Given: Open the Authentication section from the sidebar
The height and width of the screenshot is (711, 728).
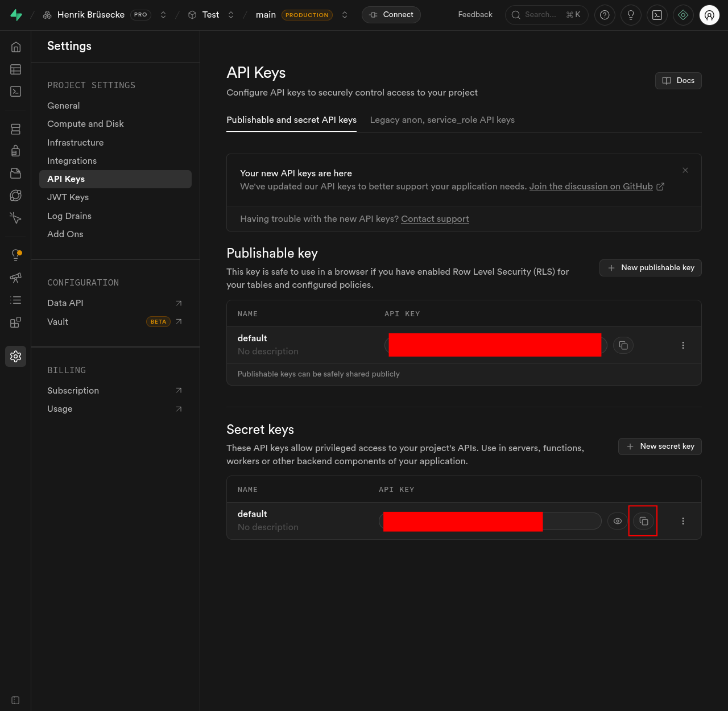Looking at the screenshot, I should [15, 151].
